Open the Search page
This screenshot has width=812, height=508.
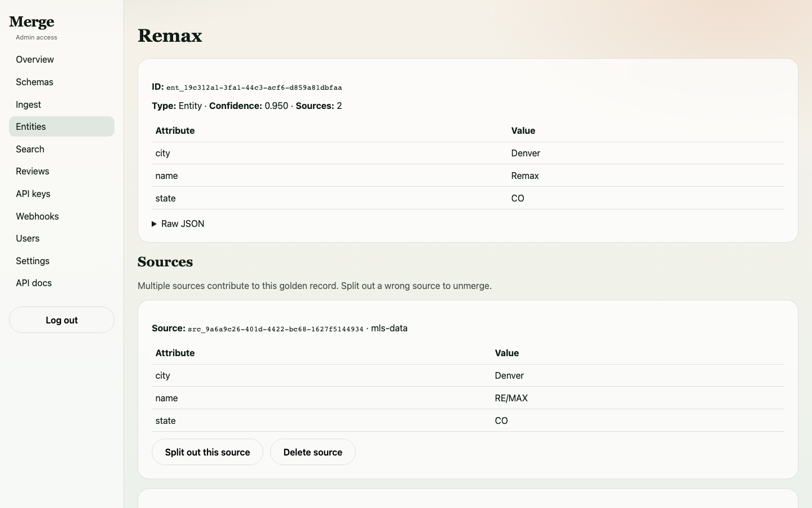tap(61, 149)
